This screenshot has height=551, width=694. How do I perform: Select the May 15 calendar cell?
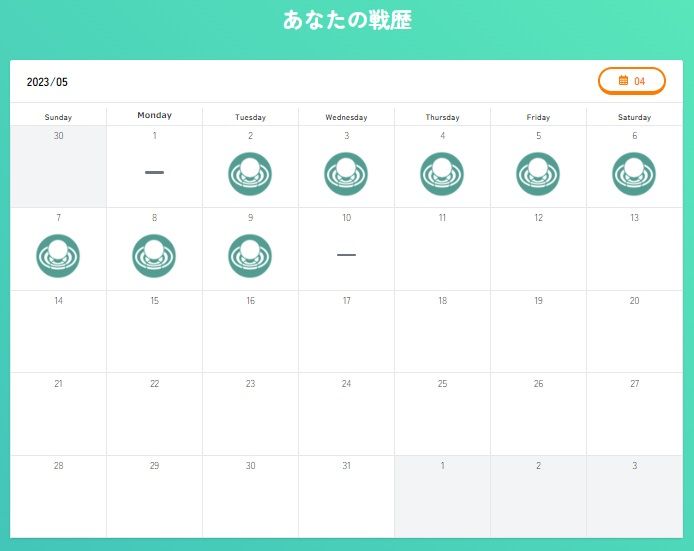point(154,332)
